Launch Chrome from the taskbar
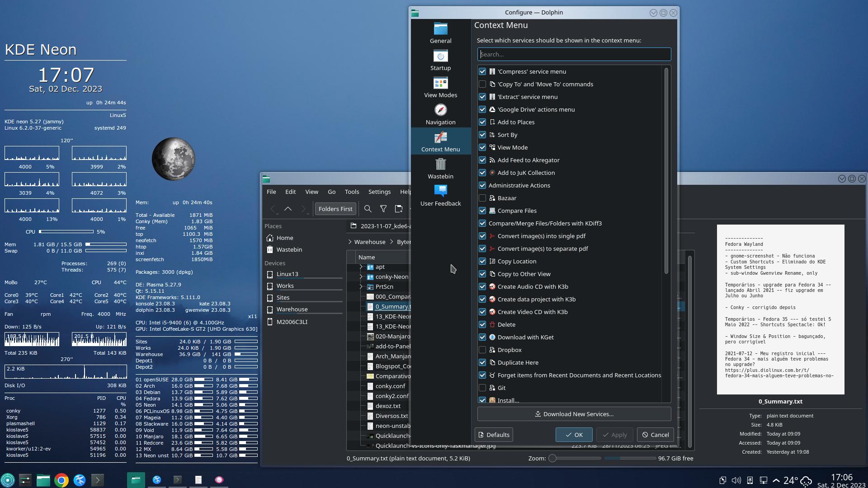Image resolution: width=868 pixels, height=488 pixels. 61,480
